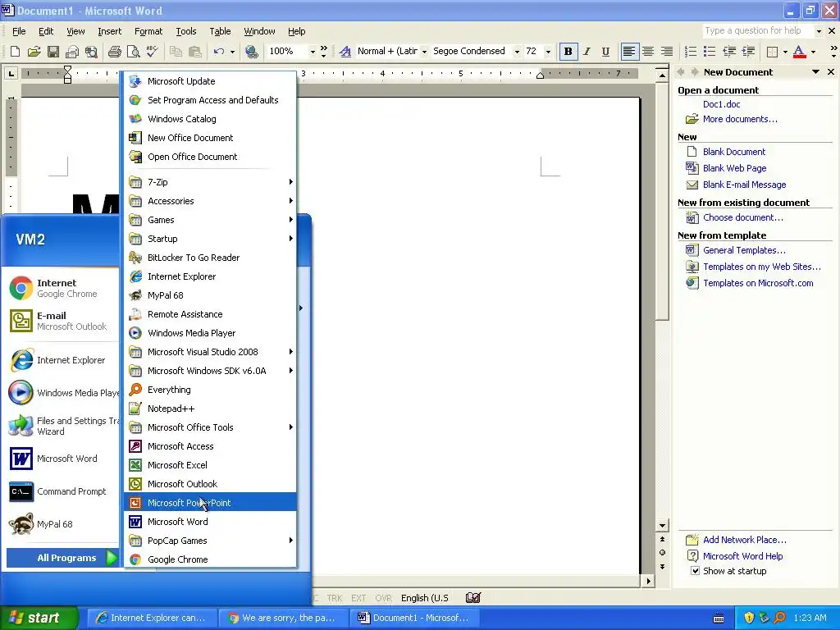Center align the text
Viewport: 840px width, 630px height.
[648, 52]
